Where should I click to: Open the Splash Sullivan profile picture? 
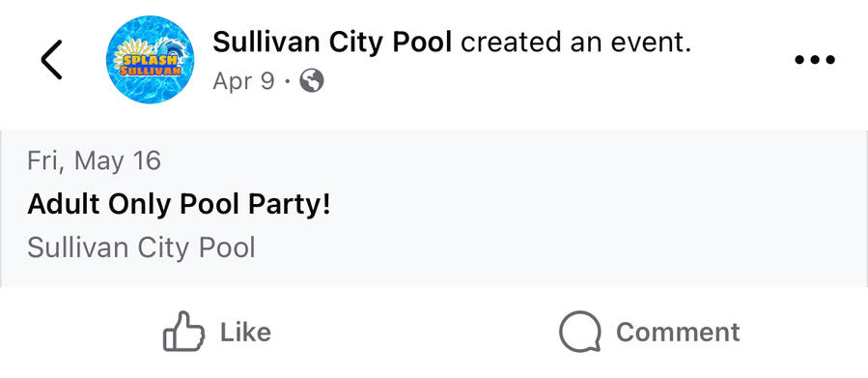[x=150, y=59]
